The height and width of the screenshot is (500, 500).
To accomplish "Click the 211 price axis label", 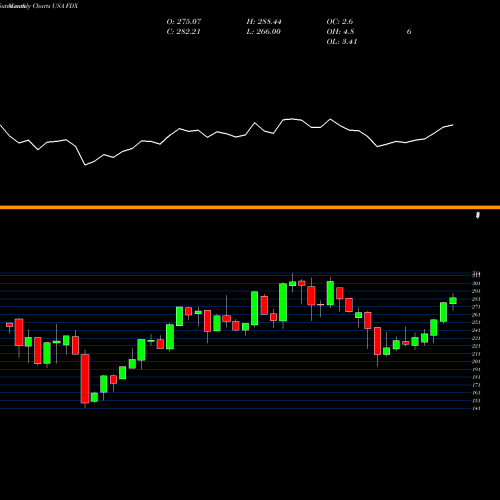I will pos(476,354).
